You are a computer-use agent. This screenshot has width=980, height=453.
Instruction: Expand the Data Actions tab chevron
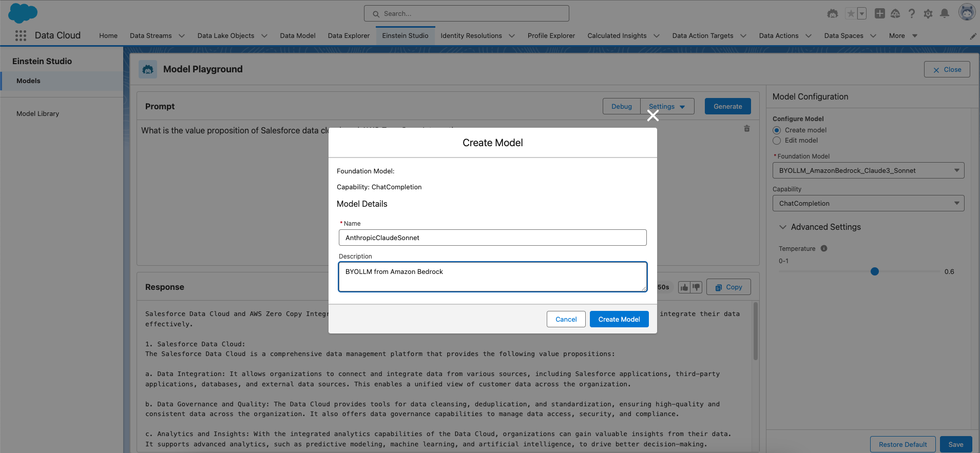(809, 36)
